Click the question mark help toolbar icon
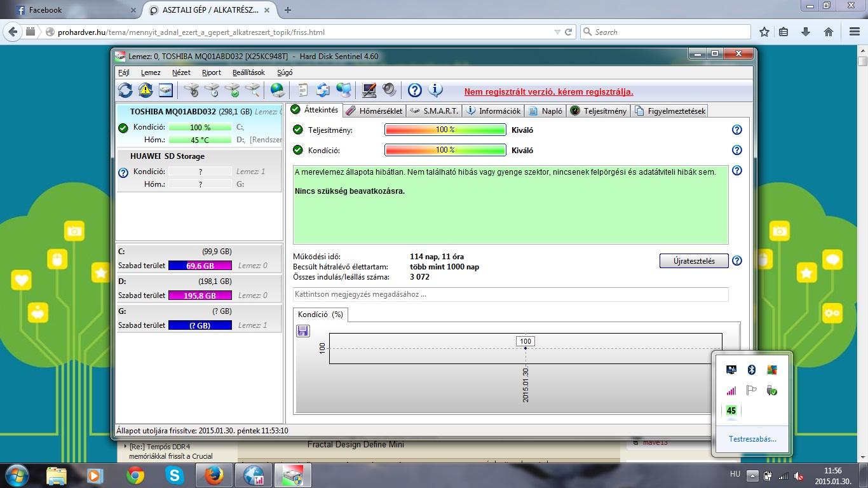 415,90
